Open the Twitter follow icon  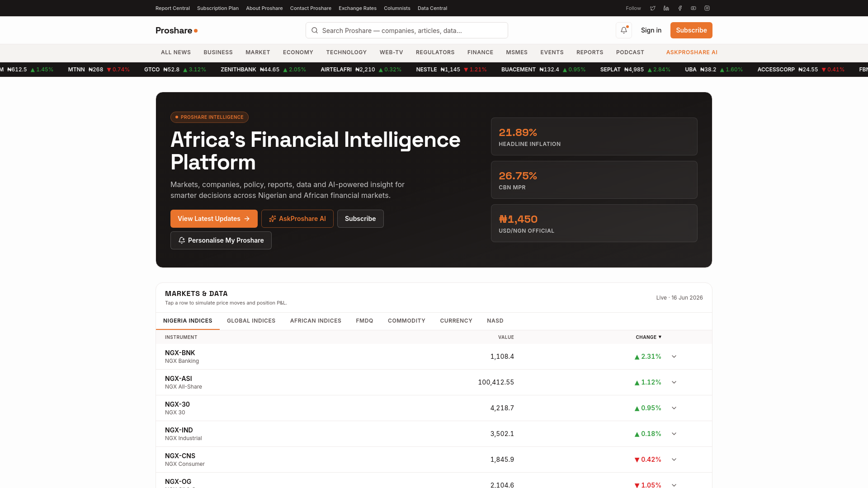653,8
